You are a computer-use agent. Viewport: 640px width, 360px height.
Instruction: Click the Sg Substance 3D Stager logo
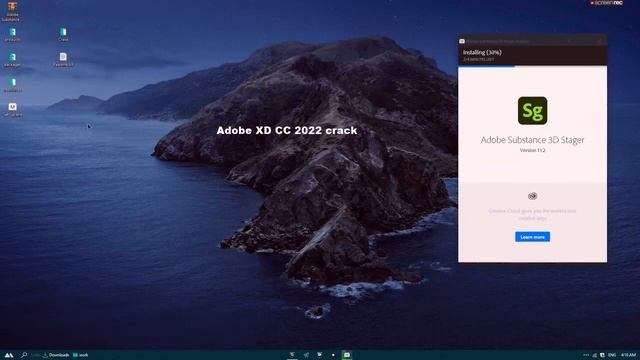click(x=532, y=111)
